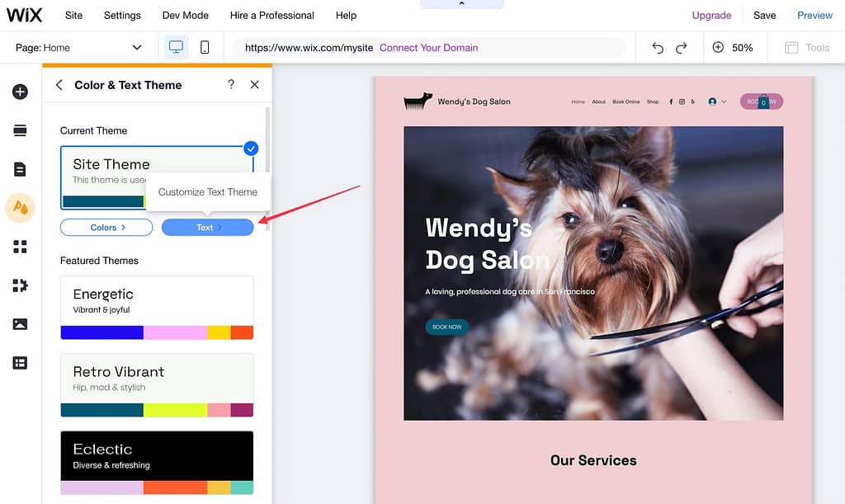Click the Home link in site navigation
Viewport: 845px width, 504px height.
(578, 101)
